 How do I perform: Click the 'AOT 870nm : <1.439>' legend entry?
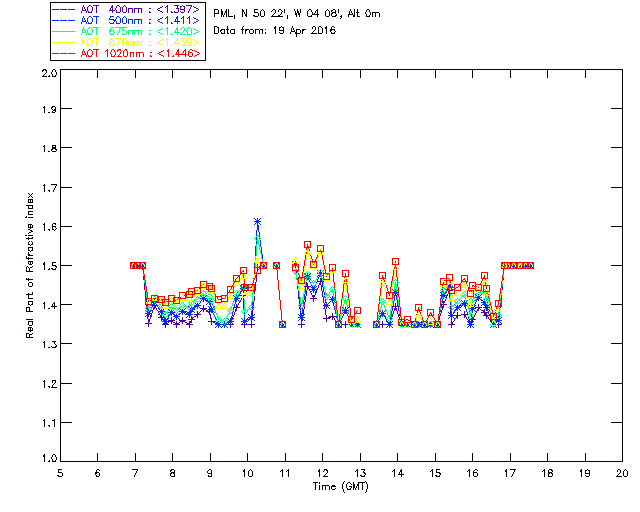[x=126, y=42]
